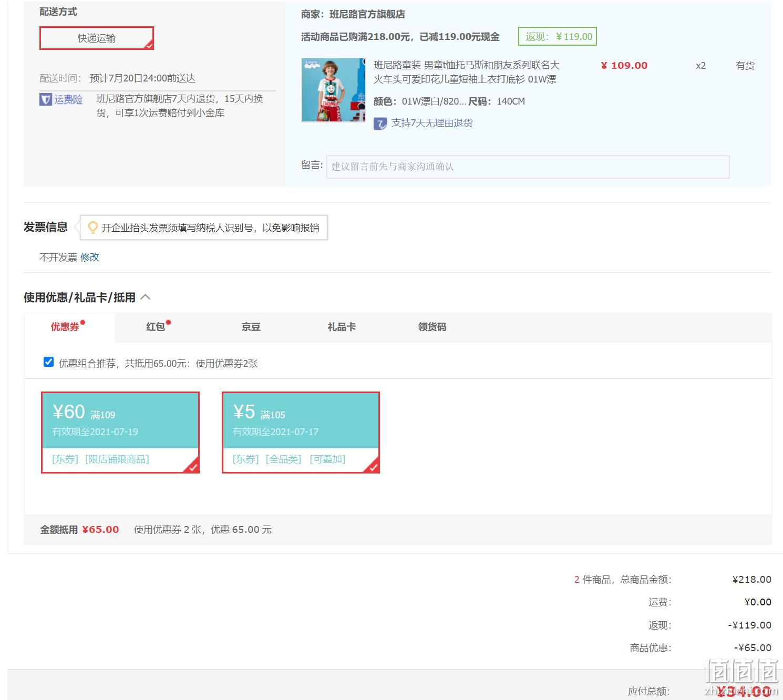Click the 不开发票 invoice status text

(x=58, y=258)
